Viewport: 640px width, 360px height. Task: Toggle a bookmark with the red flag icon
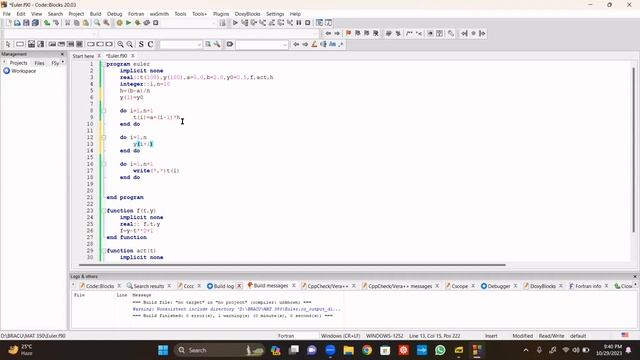[348, 33]
